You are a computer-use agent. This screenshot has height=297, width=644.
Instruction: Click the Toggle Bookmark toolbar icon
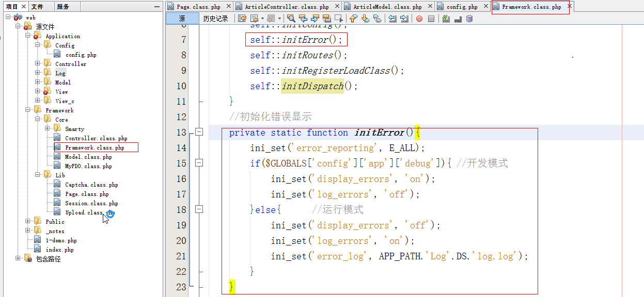[x=378, y=19]
